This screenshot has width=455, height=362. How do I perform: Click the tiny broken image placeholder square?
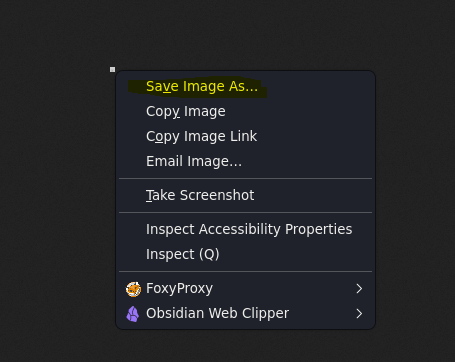click(112, 69)
